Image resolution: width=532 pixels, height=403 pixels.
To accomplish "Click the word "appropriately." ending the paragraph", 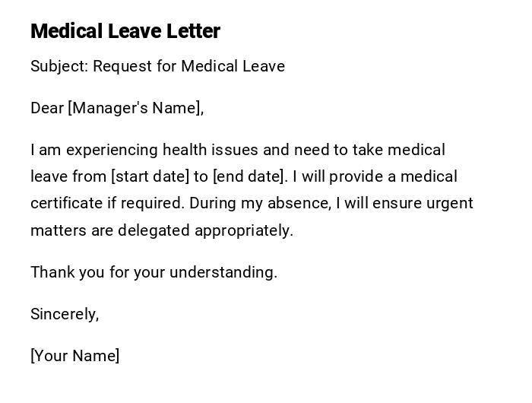I will click(244, 230).
